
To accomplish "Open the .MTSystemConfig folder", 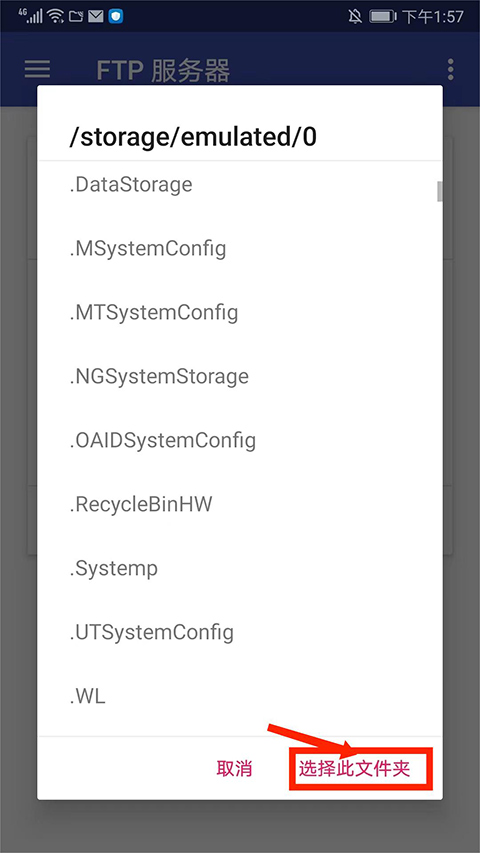I will (x=239, y=312).
